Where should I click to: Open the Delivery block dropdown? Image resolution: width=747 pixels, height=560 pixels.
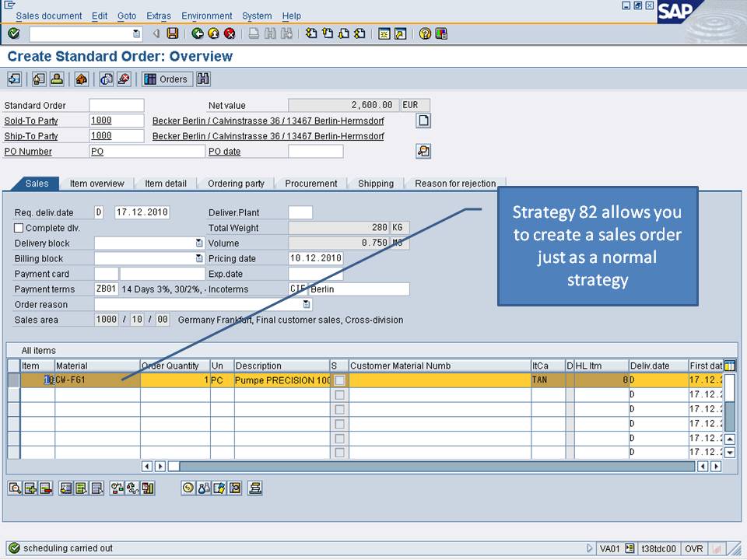[x=199, y=243]
